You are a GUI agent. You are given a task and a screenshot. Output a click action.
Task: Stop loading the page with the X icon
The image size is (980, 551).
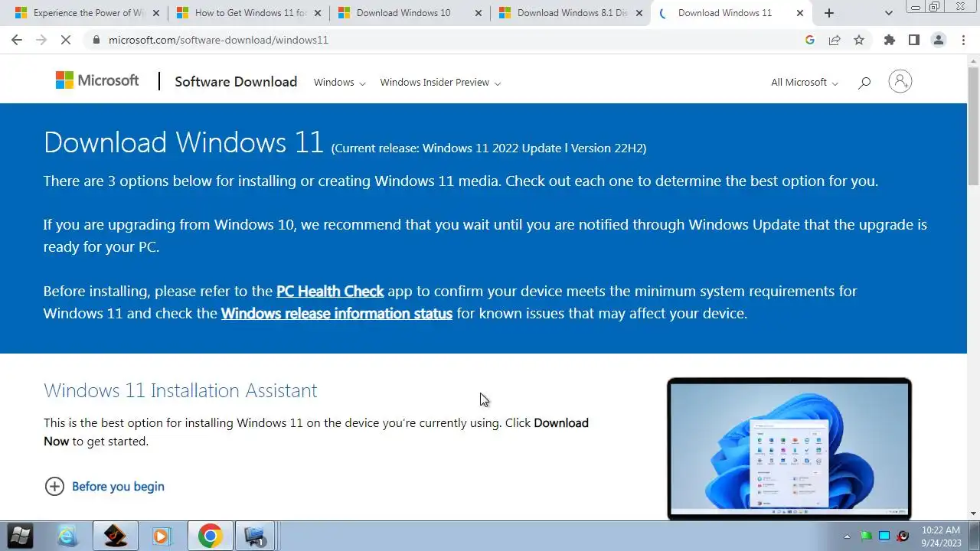(x=66, y=40)
